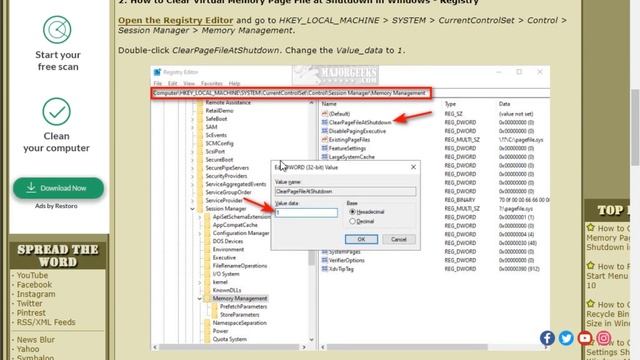Open the Facebook link under Spread the Word
Image resolution: width=640 pixels, height=360 pixels.
coord(34,284)
